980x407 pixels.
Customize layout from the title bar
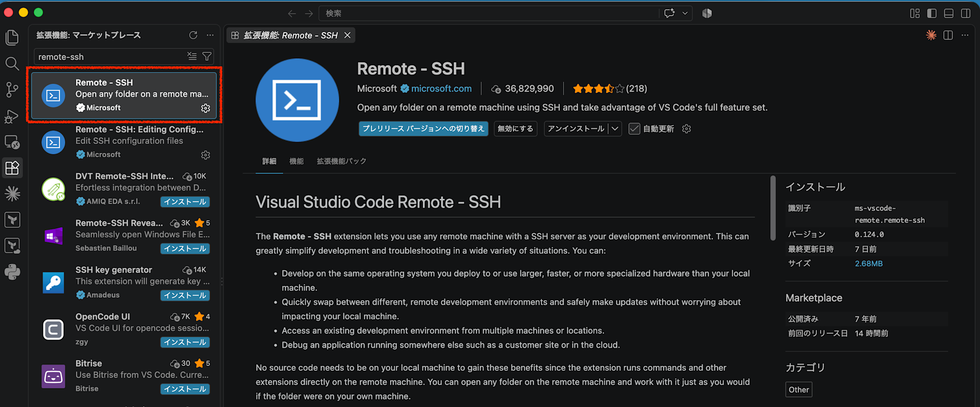(x=915, y=13)
